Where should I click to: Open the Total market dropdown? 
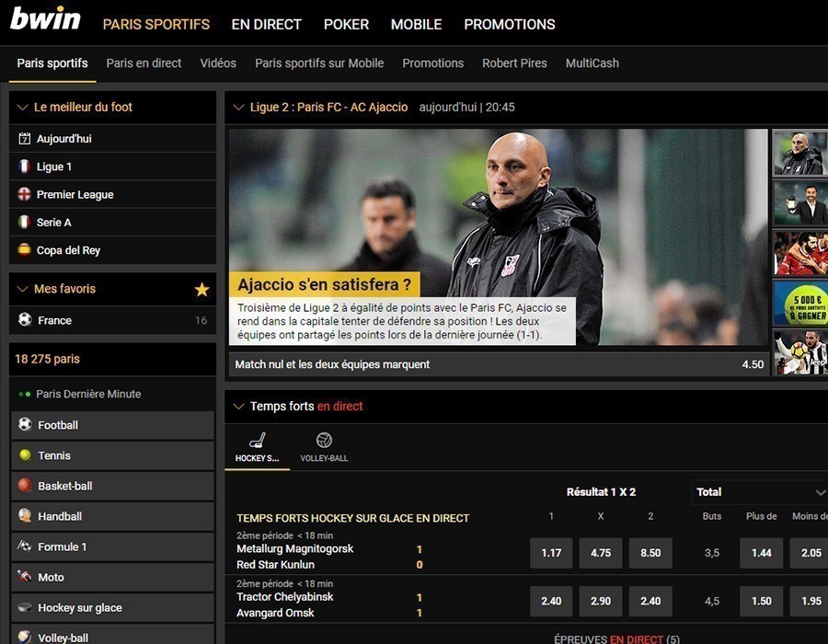click(759, 492)
